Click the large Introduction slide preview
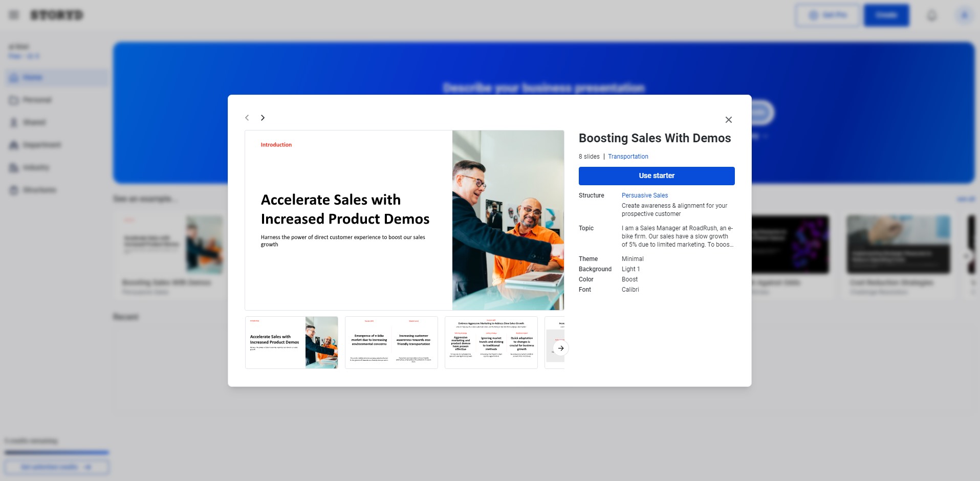980x481 pixels. coord(404,220)
